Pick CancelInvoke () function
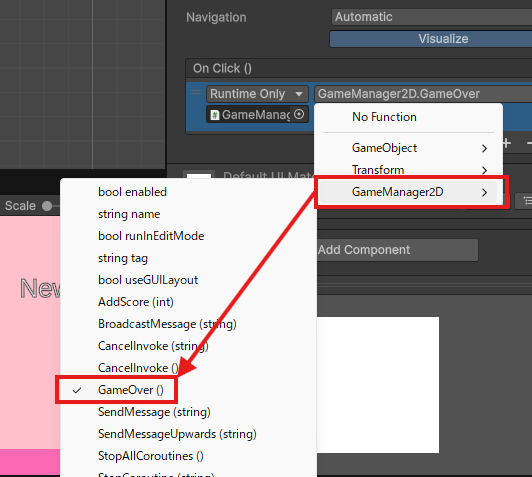The image size is (532, 477). pyautogui.click(x=188, y=368)
